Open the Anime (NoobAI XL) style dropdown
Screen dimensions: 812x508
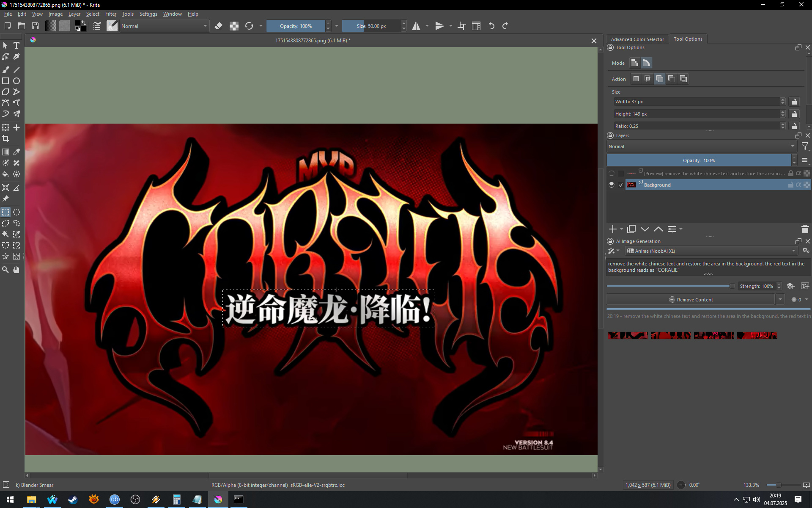[x=711, y=251]
